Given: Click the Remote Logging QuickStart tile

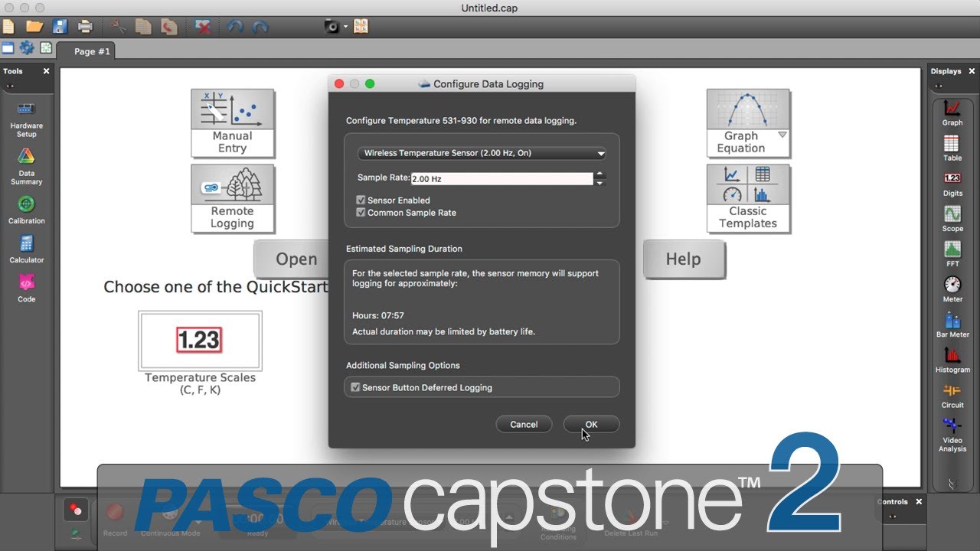Looking at the screenshot, I should pos(233,199).
